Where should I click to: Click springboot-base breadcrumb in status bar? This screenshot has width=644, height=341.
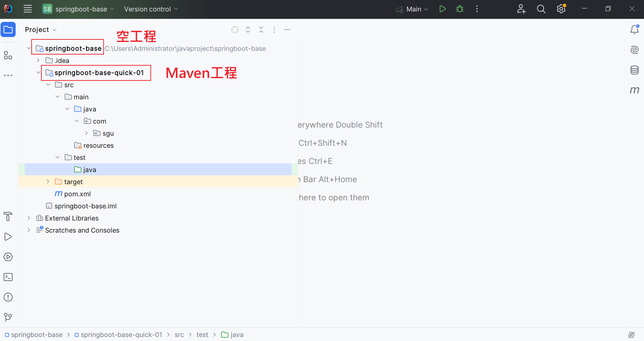pos(34,335)
